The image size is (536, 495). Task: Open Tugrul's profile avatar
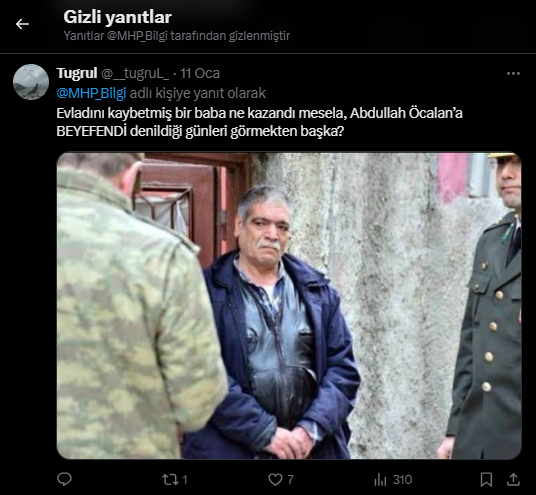tap(31, 82)
